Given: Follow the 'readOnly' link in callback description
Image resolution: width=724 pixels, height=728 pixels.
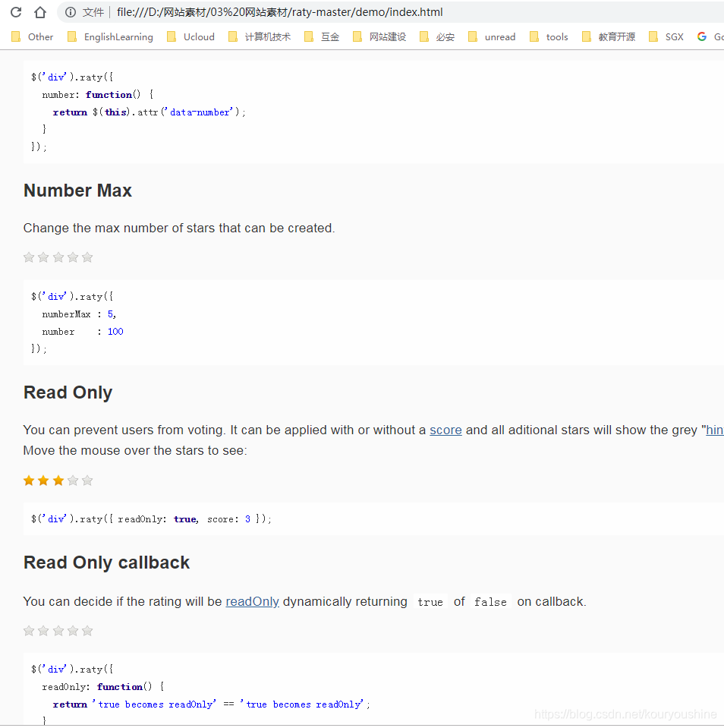Looking at the screenshot, I should (252, 602).
